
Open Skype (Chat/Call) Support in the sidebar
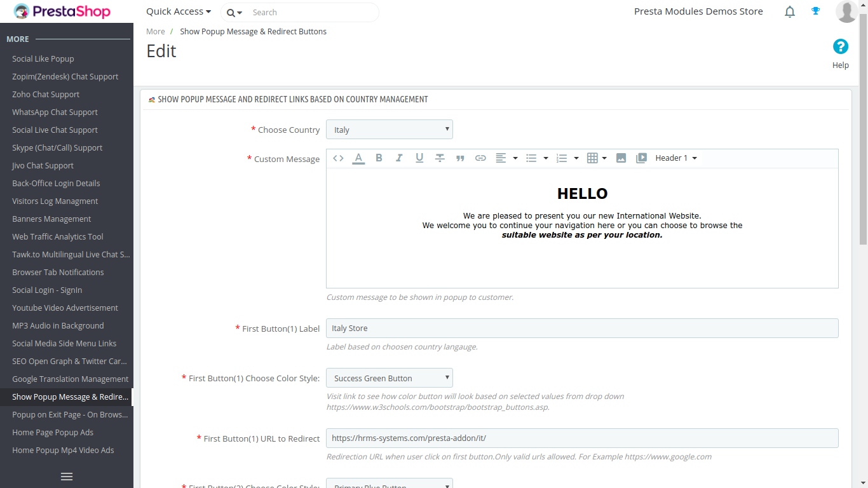(57, 147)
